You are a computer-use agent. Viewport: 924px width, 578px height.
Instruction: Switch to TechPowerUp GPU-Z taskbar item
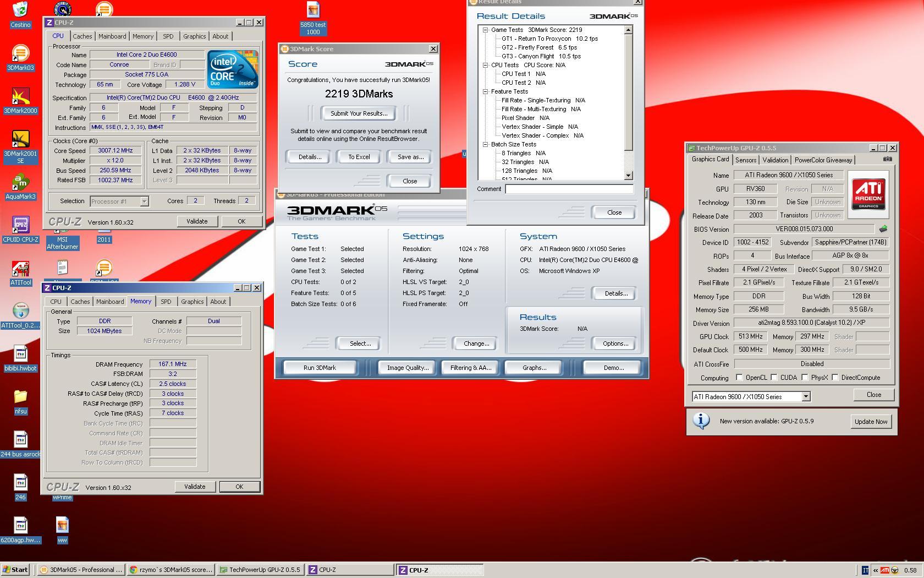260,570
